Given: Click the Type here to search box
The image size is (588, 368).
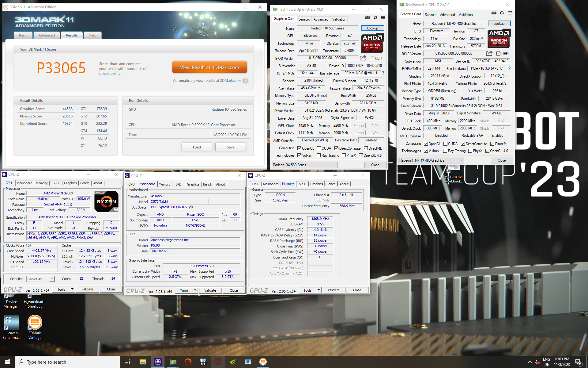Looking at the screenshot, I should click(67, 362).
